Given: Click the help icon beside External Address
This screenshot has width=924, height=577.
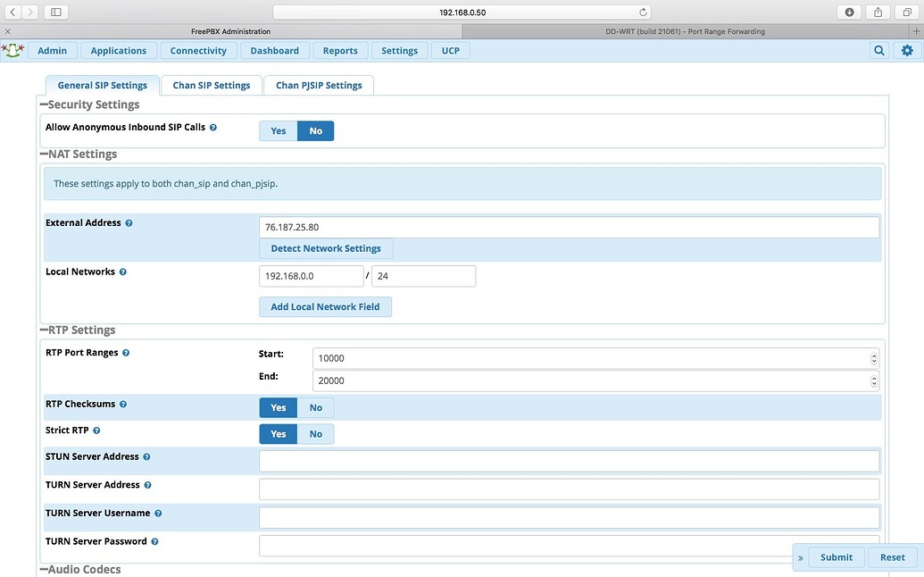Looking at the screenshot, I should (x=129, y=222).
